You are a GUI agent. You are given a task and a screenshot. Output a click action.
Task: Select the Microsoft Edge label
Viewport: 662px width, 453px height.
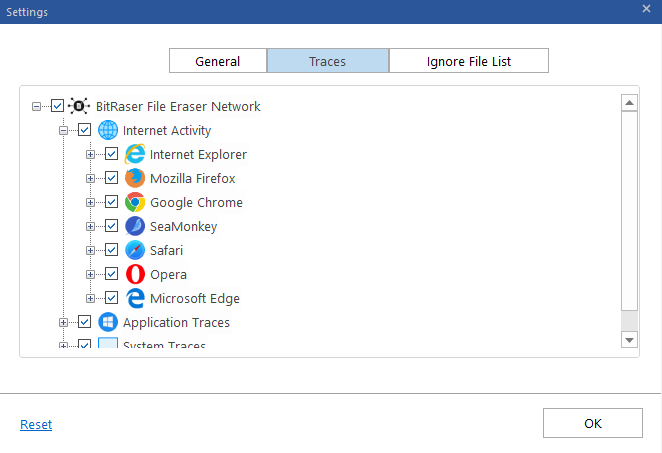(195, 298)
